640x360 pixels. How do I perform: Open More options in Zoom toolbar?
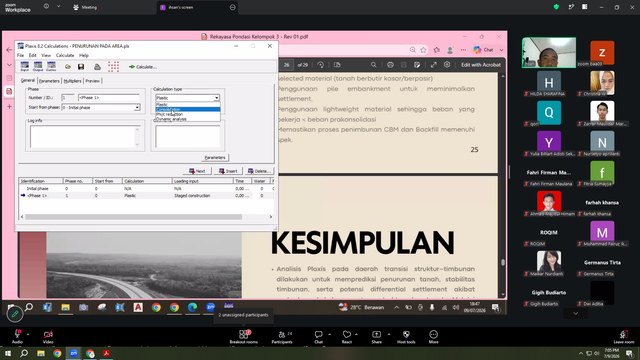tap(433, 337)
